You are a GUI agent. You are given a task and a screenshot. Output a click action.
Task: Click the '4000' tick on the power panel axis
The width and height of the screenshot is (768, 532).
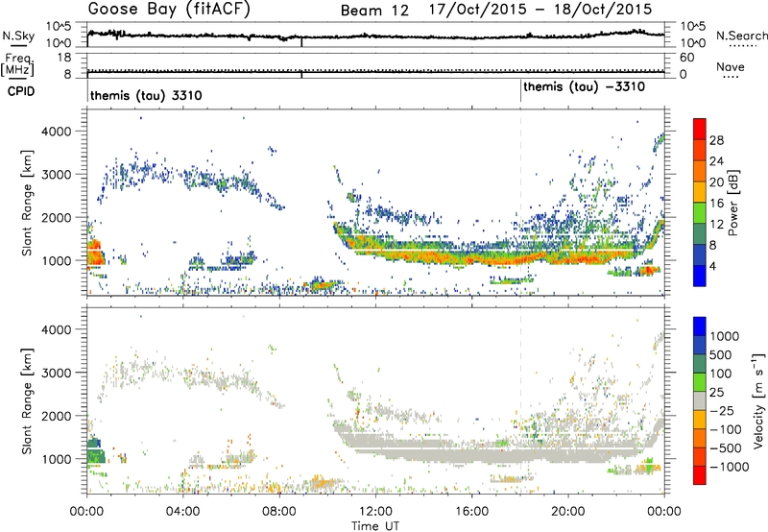tap(57, 132)
